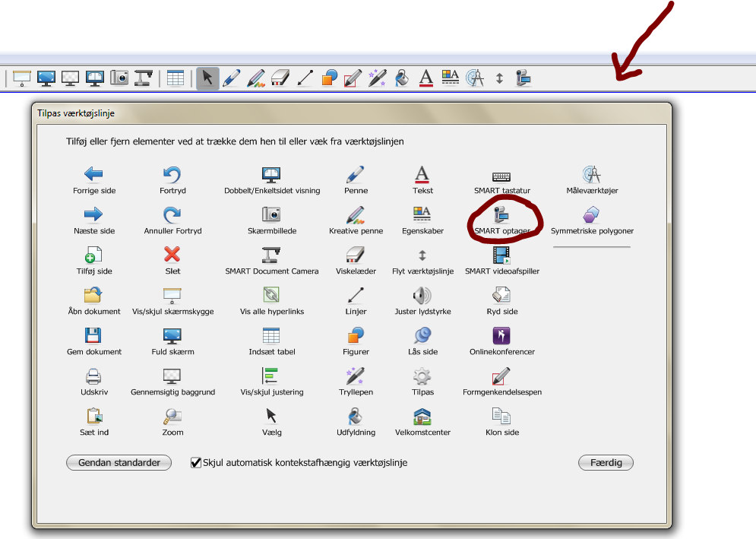
Task: Click the screen capture camera in toolbar
Action: point(119,78)
